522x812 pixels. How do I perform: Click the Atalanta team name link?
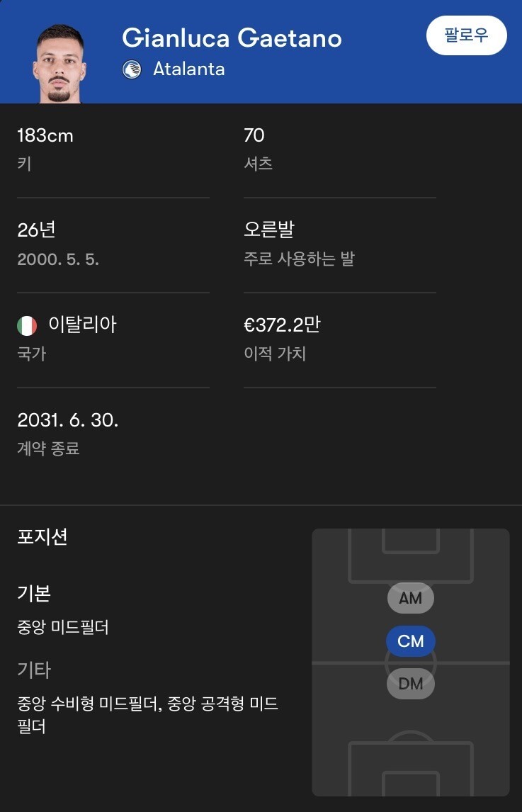(189, 69)
